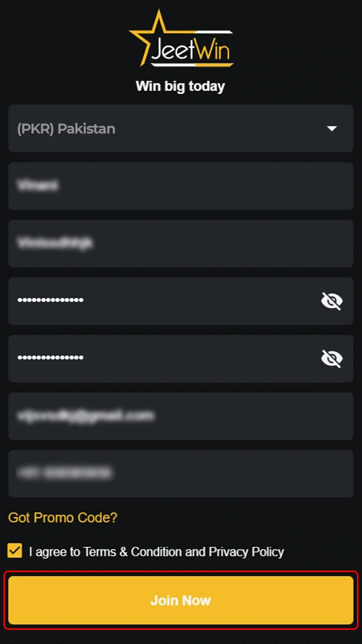Viewport: 362px width, 644px height.
Task: Click the "I agree to" label text
Action: coord(55,552)
